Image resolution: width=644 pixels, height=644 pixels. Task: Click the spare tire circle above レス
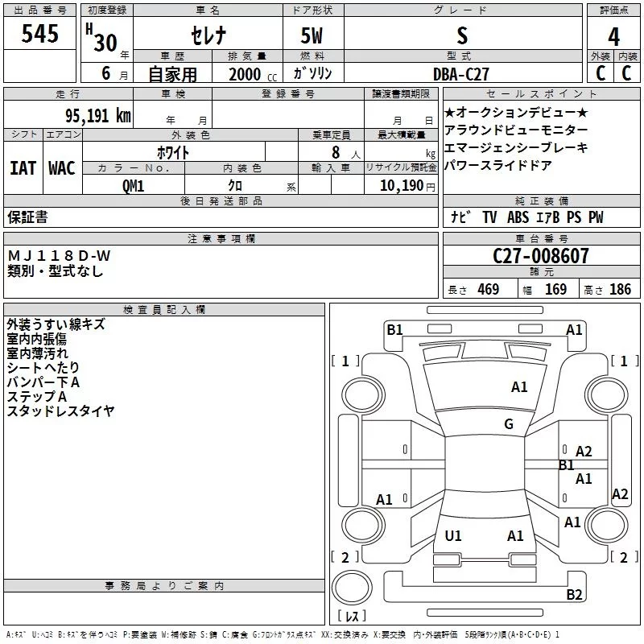pos(352,588)
